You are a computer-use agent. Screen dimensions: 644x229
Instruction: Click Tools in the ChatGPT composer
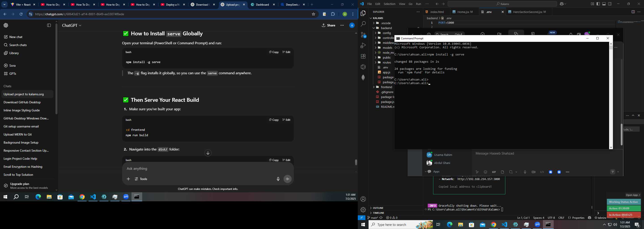click(141, 179)
